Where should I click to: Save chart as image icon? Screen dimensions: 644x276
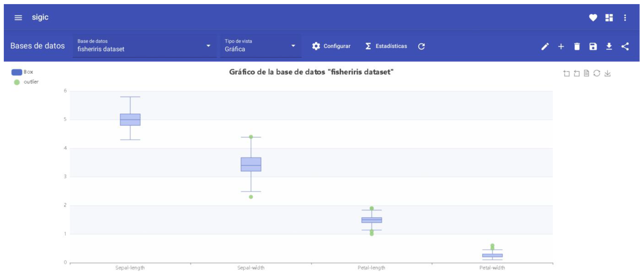(607, 73)
